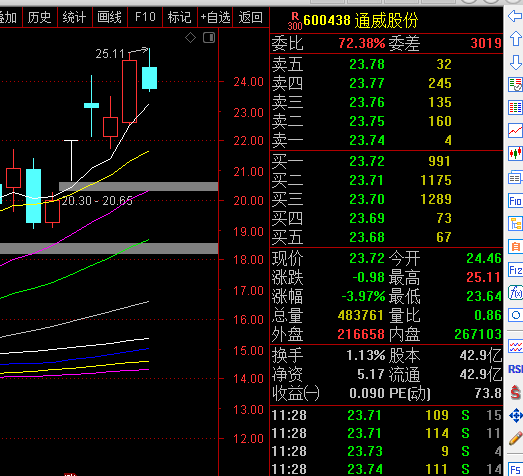Click the 600438 通威股份 stock title
Screen dimensions: 523x476
coord(361,20)
